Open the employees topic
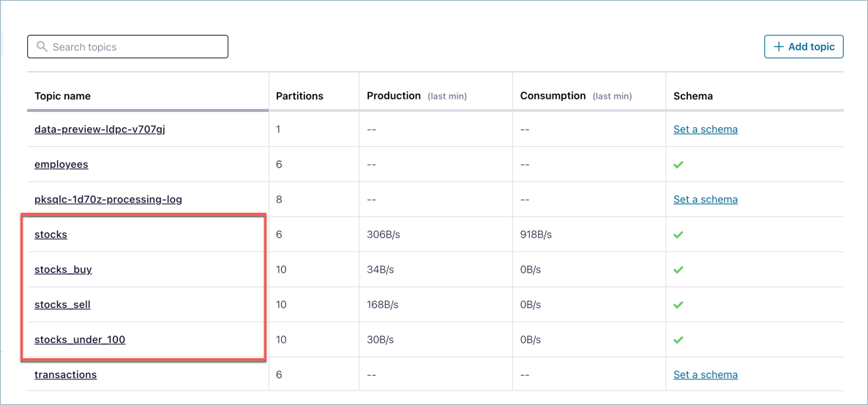The height and width of the screenshot is (405, 868). click(x=61, y=164)
